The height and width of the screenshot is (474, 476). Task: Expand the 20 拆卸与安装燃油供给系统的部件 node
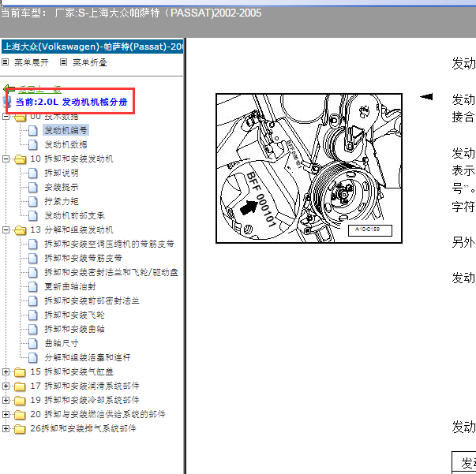click(6, 415)
